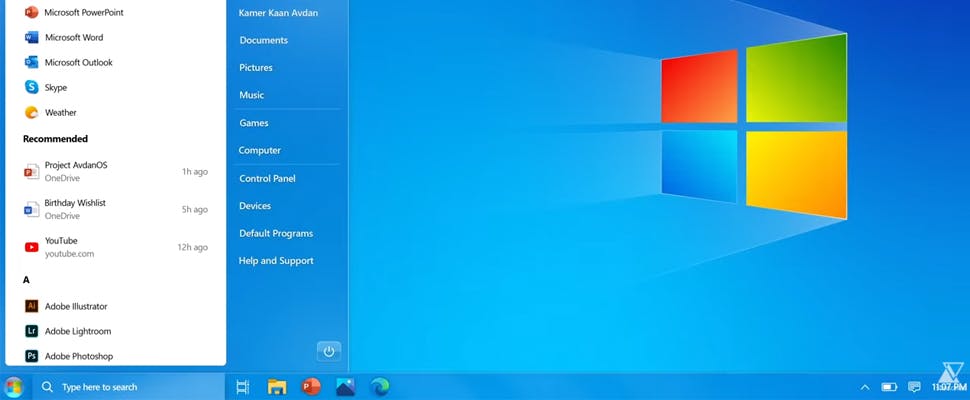Viewport: 970px width, 400px height.
Task: Open Computer from the Start menu
Action: click(x=260, y=150)
